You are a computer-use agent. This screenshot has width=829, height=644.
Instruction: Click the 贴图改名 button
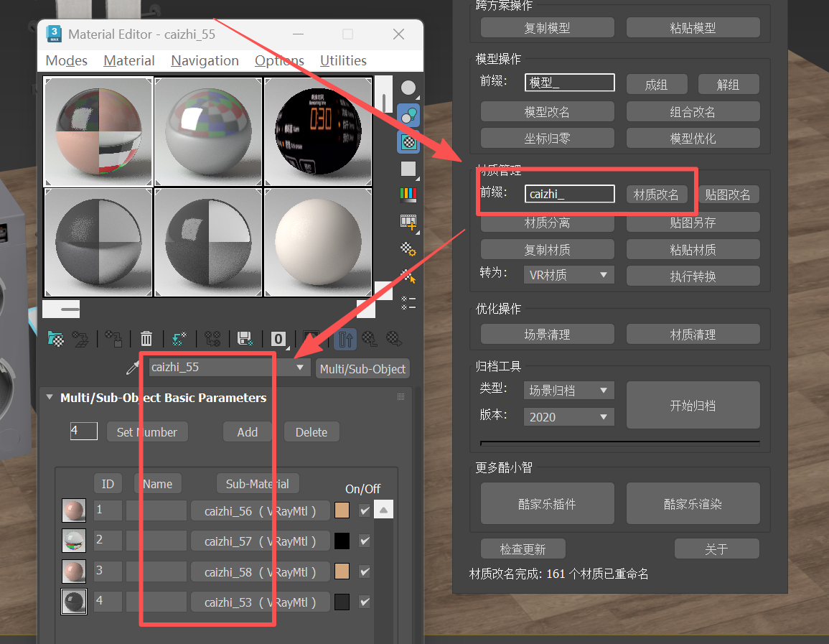(x=728, y=195)
